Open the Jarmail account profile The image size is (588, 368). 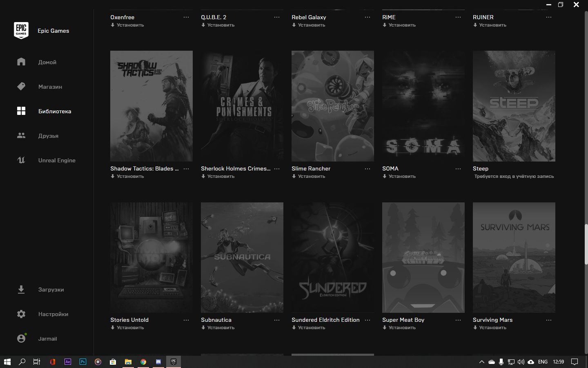tap(47, 339)
